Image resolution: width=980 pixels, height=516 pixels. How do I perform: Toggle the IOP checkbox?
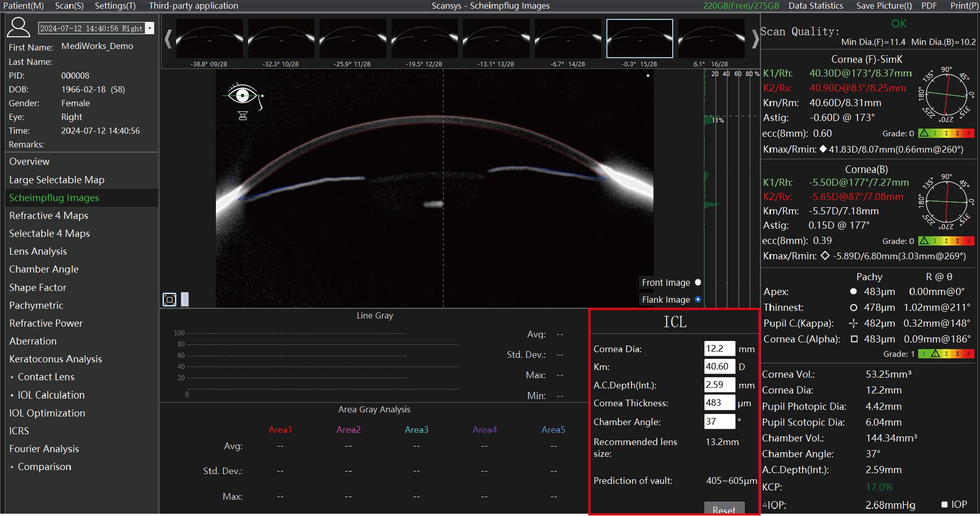pos(944,504)
